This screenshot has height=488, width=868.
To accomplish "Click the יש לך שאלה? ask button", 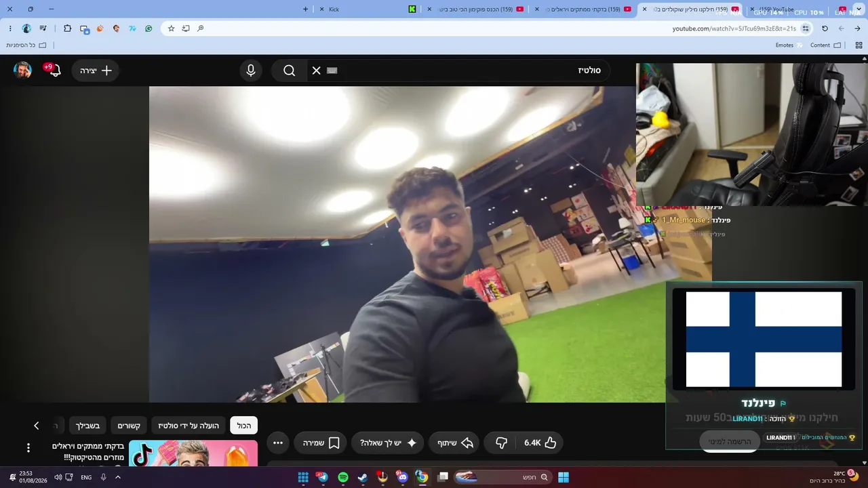I will tap(389, 443).
